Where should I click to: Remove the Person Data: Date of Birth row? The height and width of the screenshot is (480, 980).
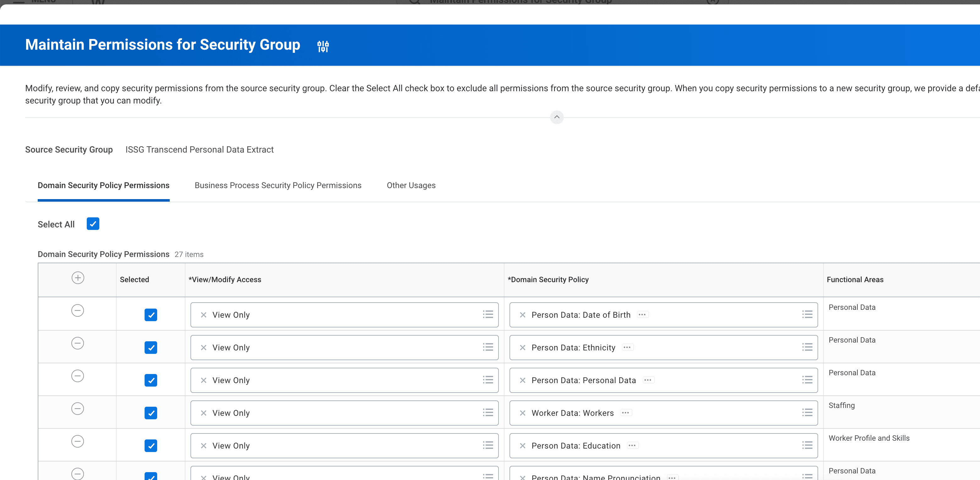point(78,310)
